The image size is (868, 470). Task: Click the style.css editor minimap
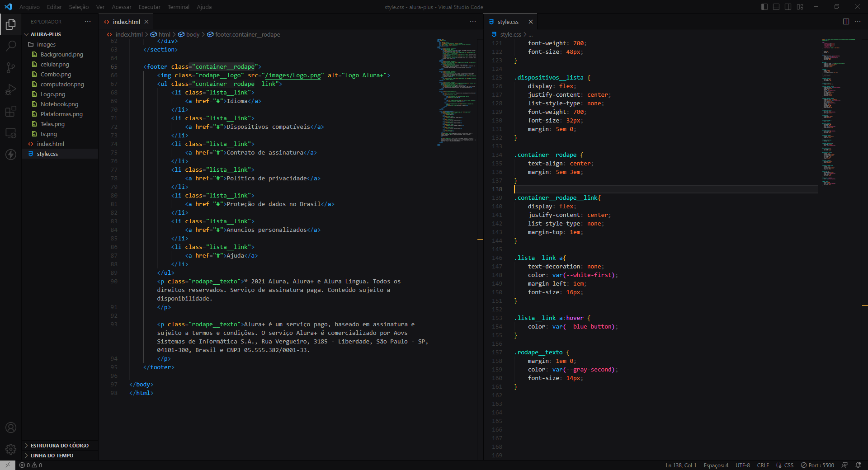point(839,113)
